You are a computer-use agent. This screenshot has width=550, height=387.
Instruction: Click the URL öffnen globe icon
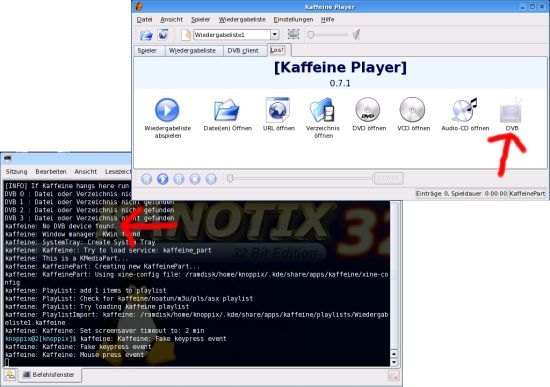278,110
